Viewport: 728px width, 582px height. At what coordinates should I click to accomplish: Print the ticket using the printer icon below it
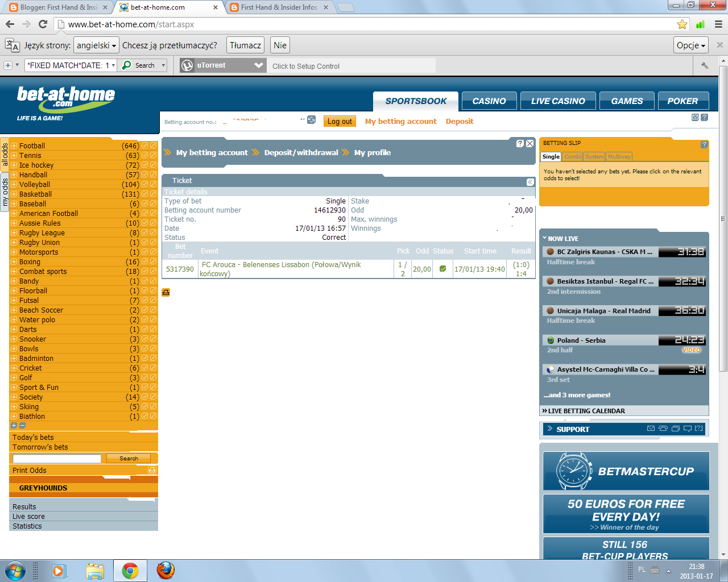[166, 292]
